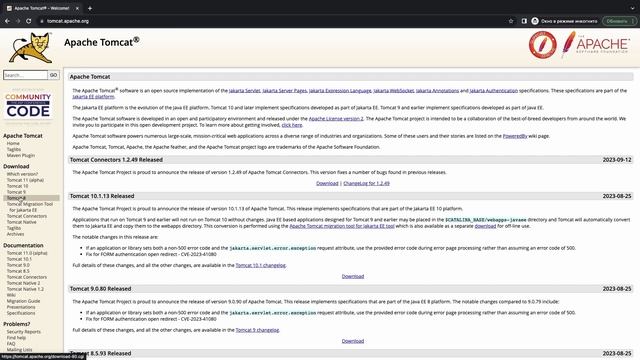Screen dimensions: 640x360
Task: Open Which version? under Download
Action: (22, 174)
